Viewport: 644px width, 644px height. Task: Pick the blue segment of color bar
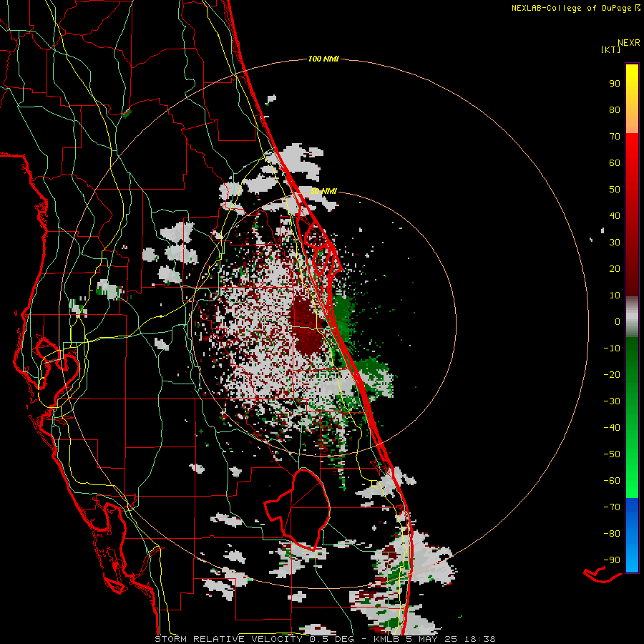tap(632, 535)
